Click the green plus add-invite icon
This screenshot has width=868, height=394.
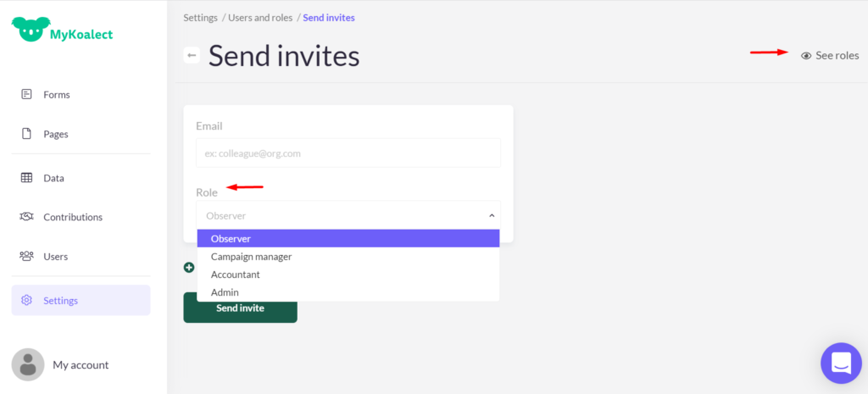pyautogui.click(x=189, y=268)
